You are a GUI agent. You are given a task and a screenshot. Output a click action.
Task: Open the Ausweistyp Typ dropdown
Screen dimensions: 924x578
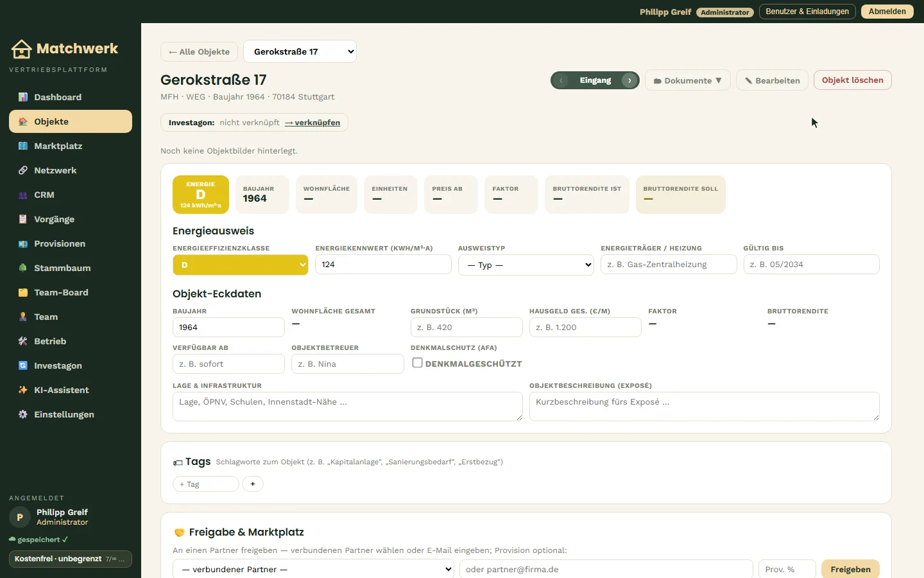[x=526, y=265]
